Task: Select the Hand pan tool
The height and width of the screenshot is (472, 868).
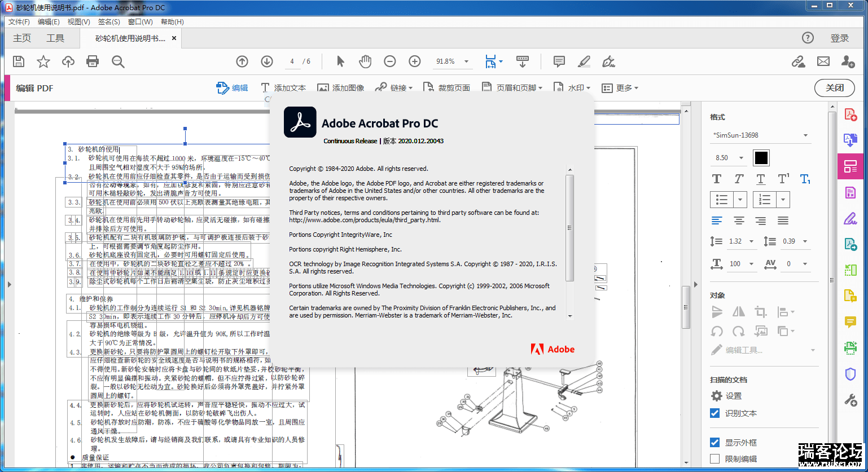Action: pos(365,61)
